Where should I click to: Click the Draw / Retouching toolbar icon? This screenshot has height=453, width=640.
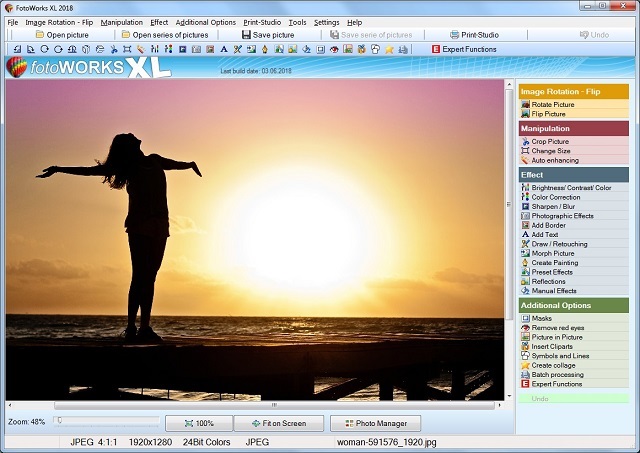pyautogui.click(x=238, y=49)
